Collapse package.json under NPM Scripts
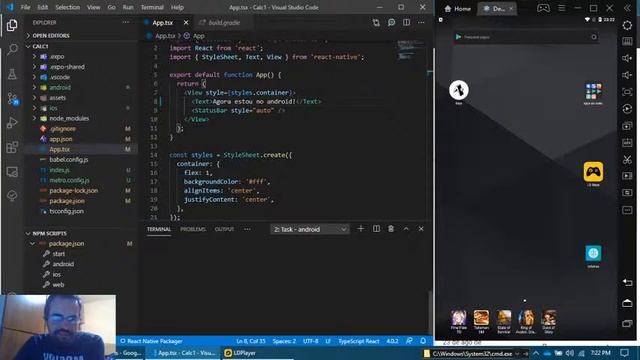Viewport: 640px width, 360px height. tap(66, 244)
